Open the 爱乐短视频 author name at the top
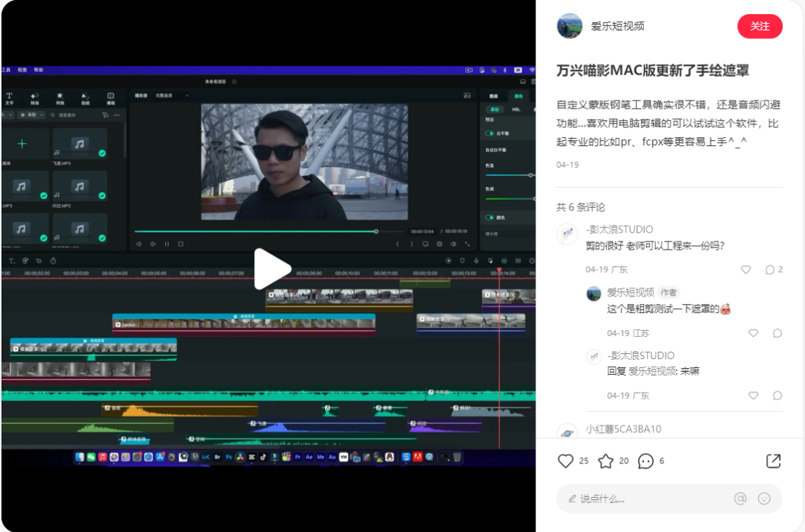The width and height of the screenshot is (805, 532). pyautogui.click(x=617, y=26)
